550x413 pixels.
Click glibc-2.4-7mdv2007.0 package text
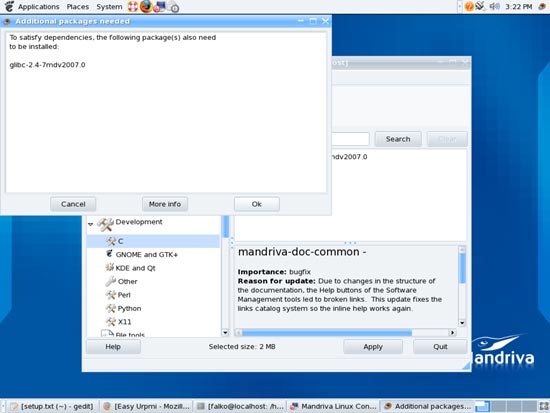pos(47,65)
